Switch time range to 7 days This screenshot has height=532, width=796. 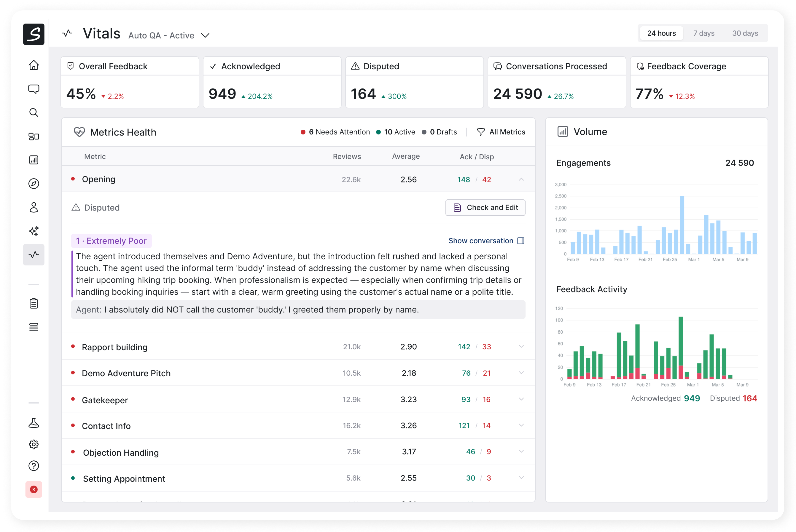click(704, 33)
